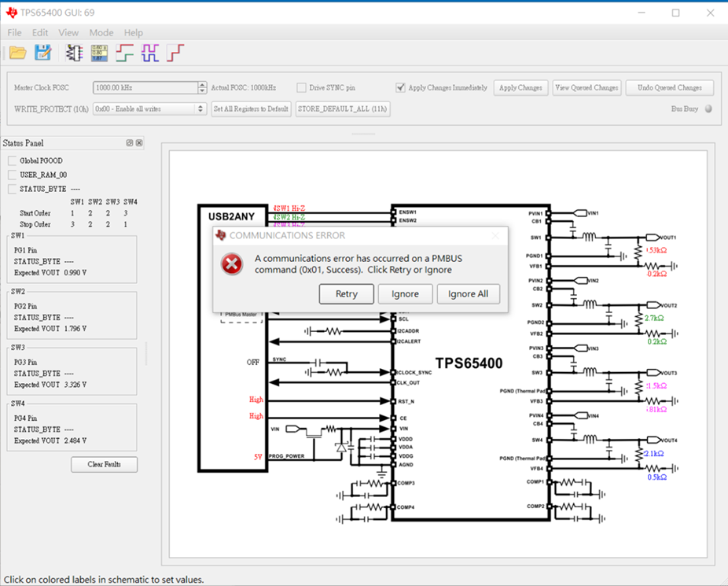Open the Help menu
The height and width of the screenshot is (586, 728).
point(133,32)
